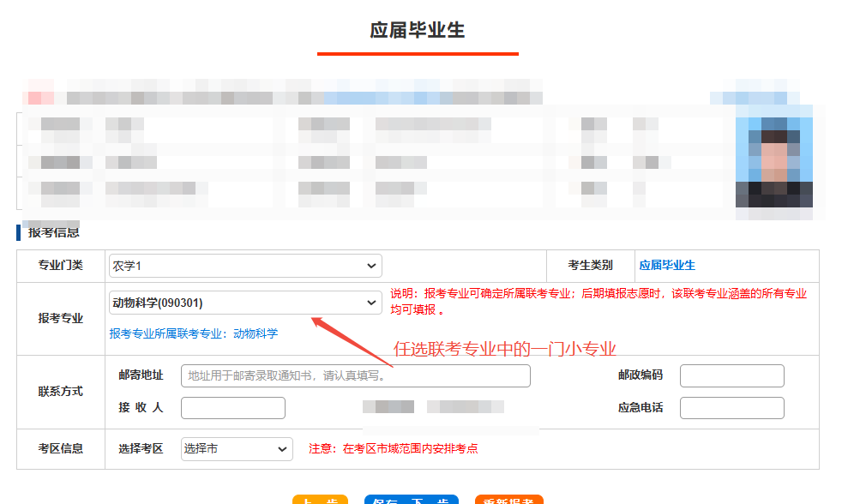Click the 邮政编码 input box
Viewport: 860px width, 504px height.
[x=731, y=375]
